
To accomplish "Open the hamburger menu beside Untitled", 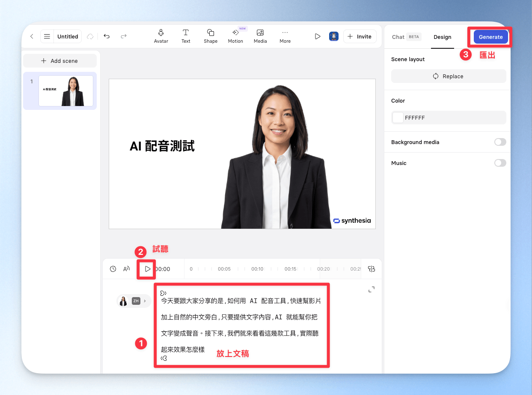I will pyautogui.click(x=47, y=36).
